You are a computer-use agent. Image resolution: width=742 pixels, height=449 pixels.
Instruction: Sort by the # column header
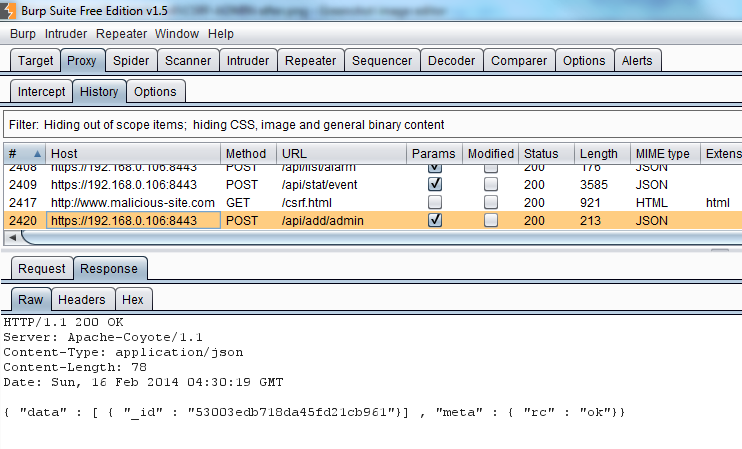point(25,154)
